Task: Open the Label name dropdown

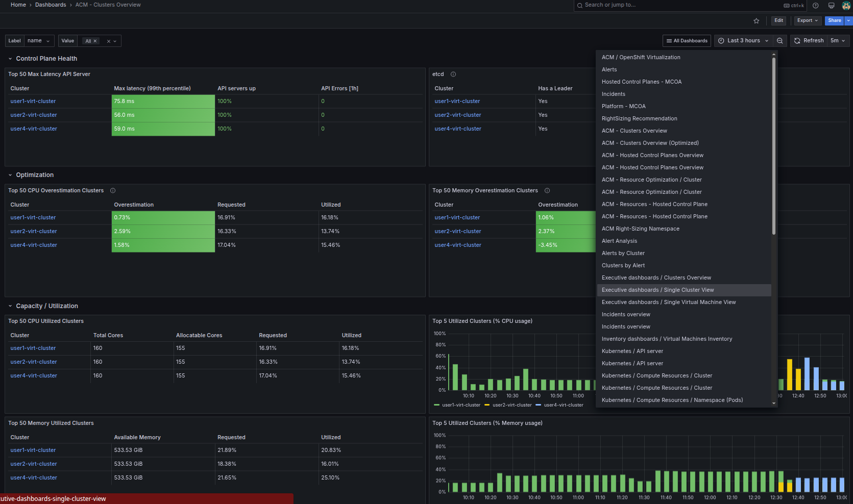Action: (39, 41)
